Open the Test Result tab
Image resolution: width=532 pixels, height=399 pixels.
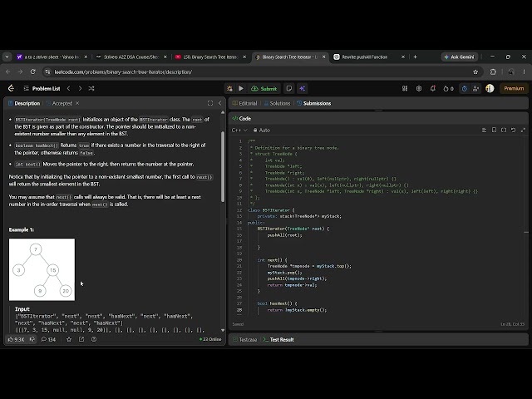point(278,340)
